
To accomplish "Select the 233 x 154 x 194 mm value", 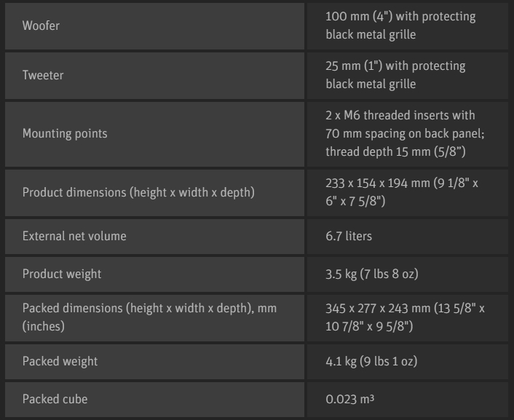I will 402,192.
